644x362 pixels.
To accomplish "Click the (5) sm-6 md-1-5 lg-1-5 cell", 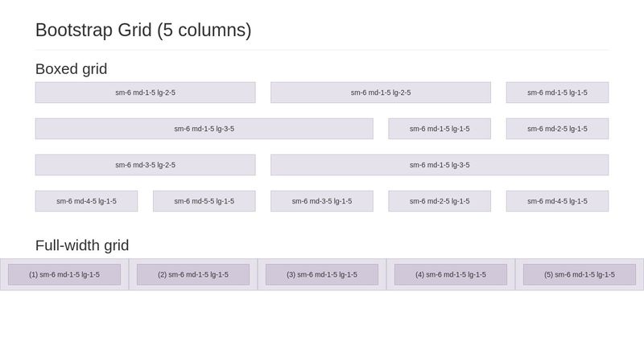I will [580, 274].
